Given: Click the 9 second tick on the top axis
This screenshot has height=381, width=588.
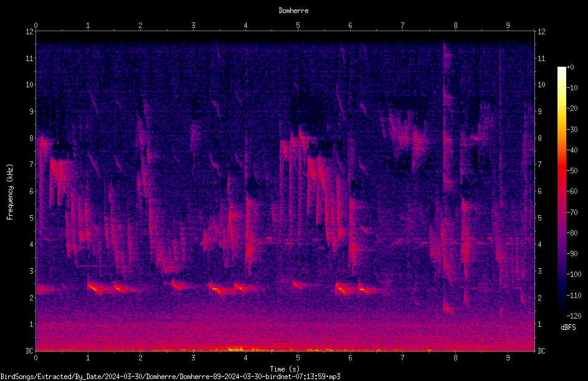Looking at the screenshot, I should pos(508,25).
